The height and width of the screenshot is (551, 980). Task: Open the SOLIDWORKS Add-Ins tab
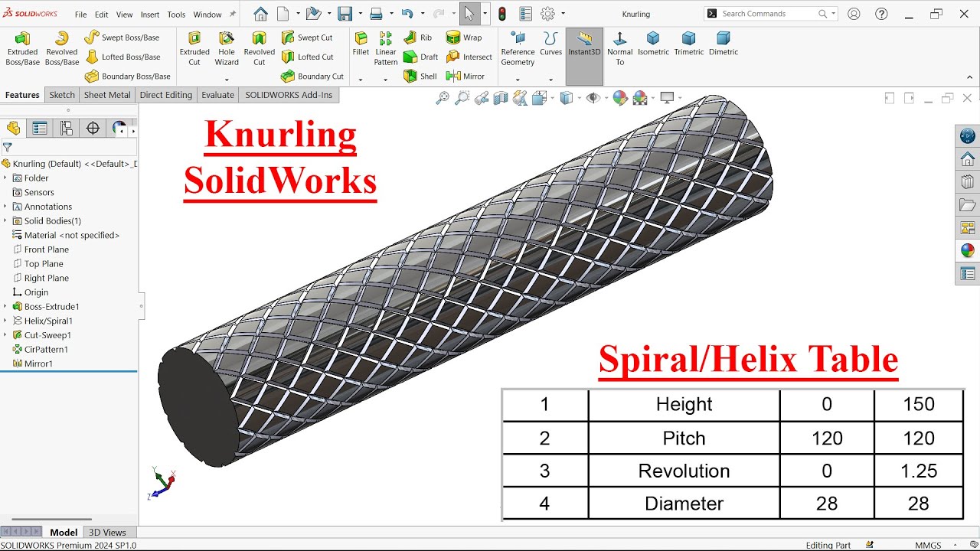pos(289,95)
